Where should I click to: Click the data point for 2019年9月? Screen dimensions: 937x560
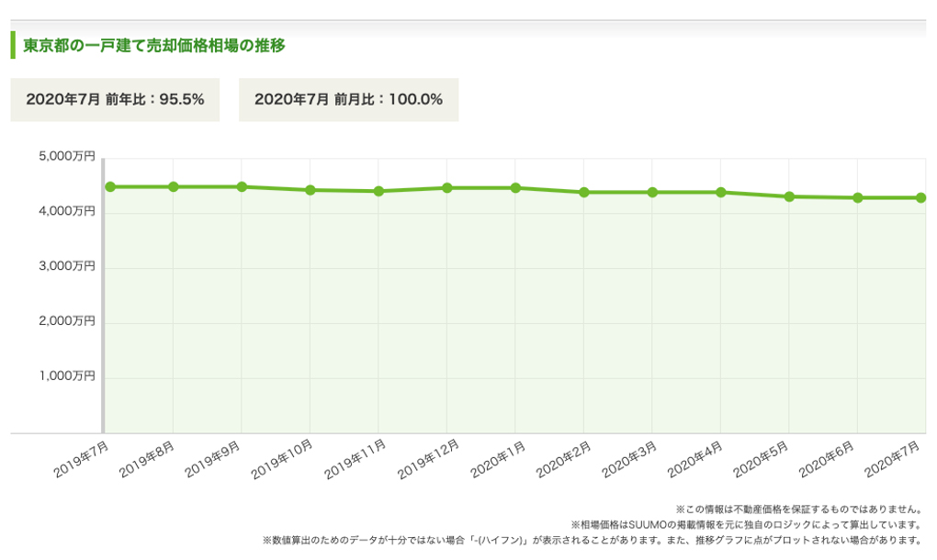(242, 187)
